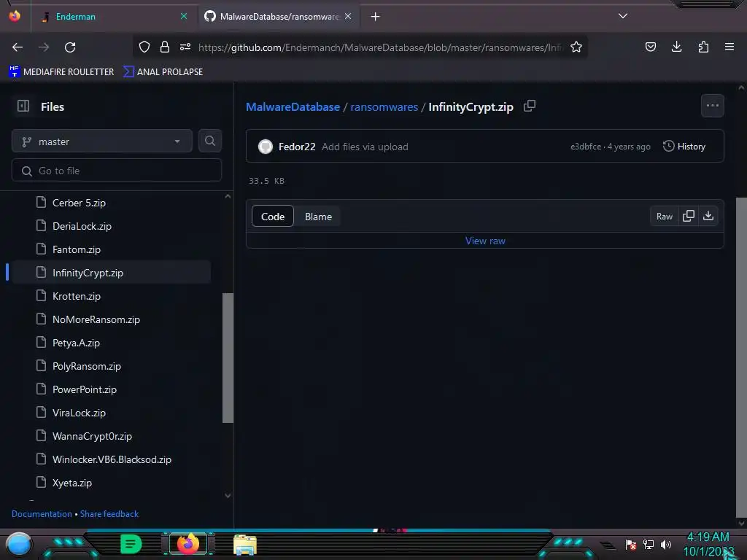
Task: Open File Explorer from the taskbar
Action: 245,545
